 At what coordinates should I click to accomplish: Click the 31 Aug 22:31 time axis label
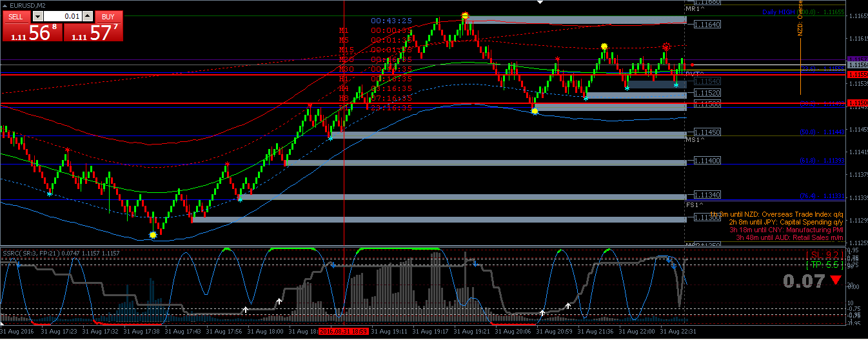tap(678, 330)
